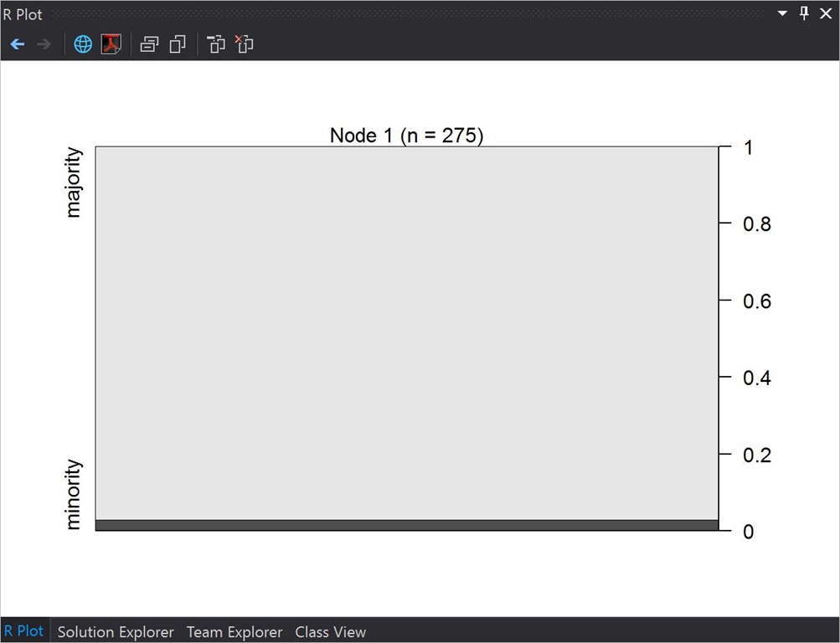Click the light gray majority bar area
Viewport: 840px width, 643px height.
[407, 333]
